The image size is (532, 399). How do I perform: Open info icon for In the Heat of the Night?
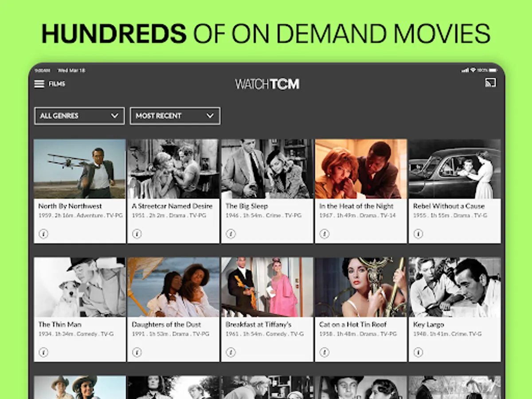point(325,234)
